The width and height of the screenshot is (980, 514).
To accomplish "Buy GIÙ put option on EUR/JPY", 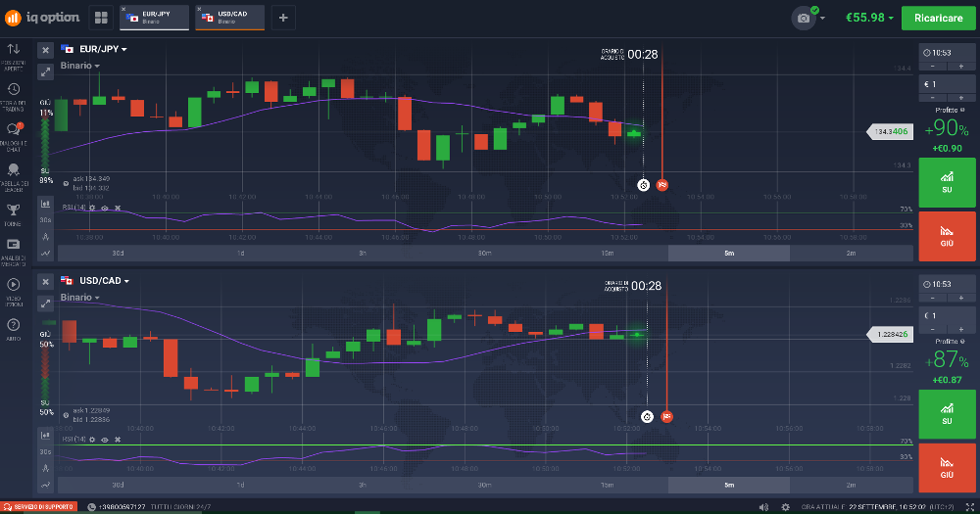I will tap(947, 236).
